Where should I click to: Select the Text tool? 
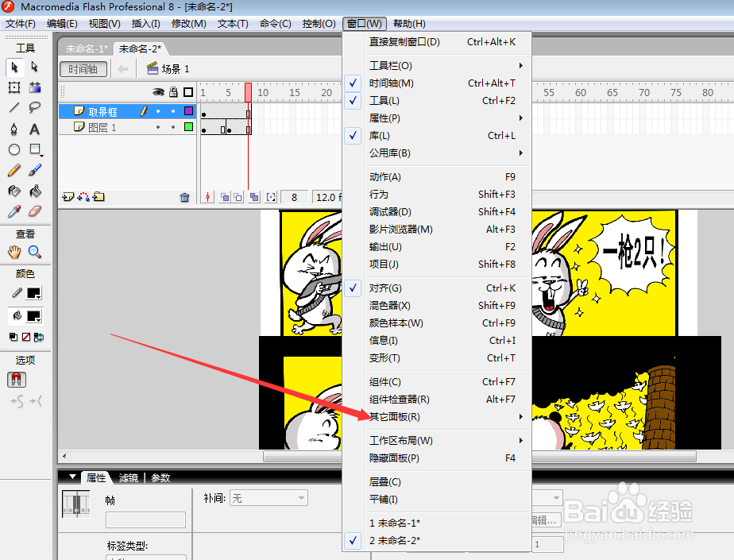pos(35,129)
